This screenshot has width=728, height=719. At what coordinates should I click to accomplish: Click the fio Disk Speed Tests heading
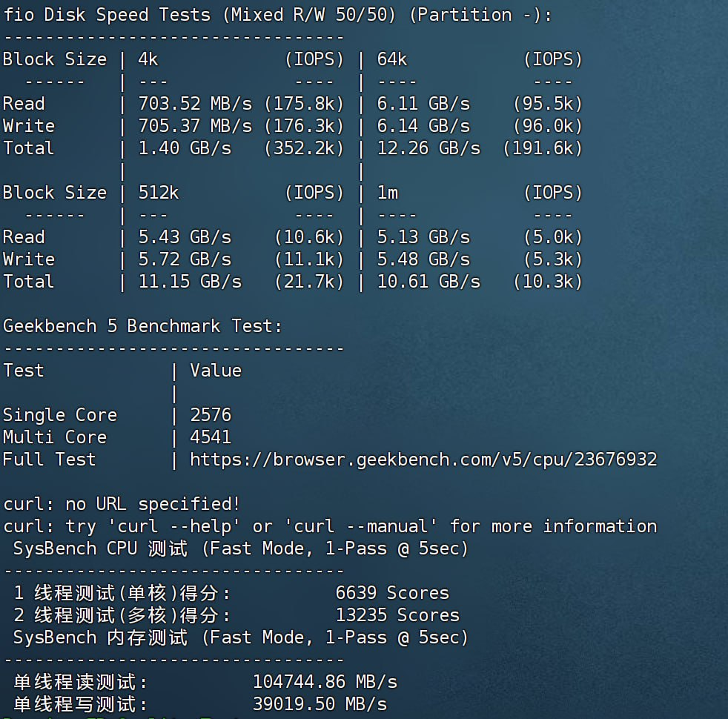[277, 15]
